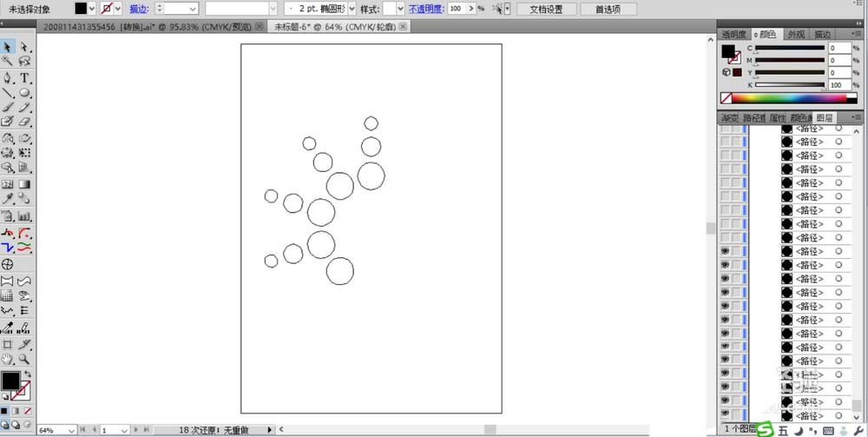868x437 pixels.
Task: Switch to the 渐变 panel tab
Action: (730, 118)
